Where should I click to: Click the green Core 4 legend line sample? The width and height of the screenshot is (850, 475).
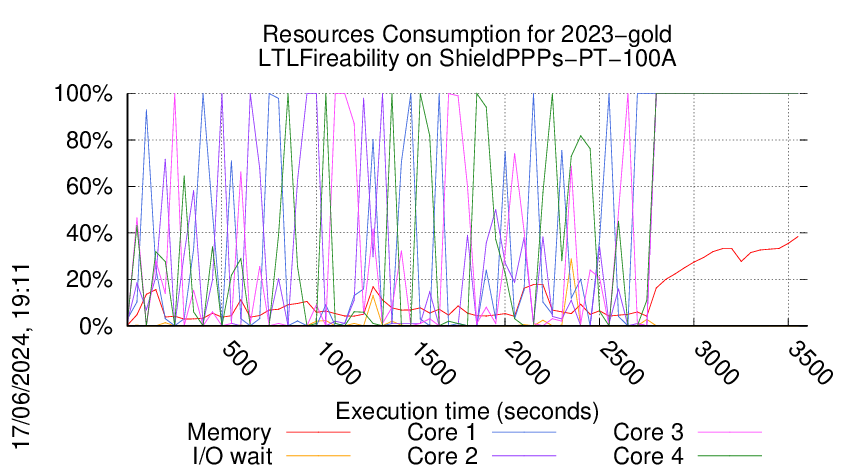(730, 455)
